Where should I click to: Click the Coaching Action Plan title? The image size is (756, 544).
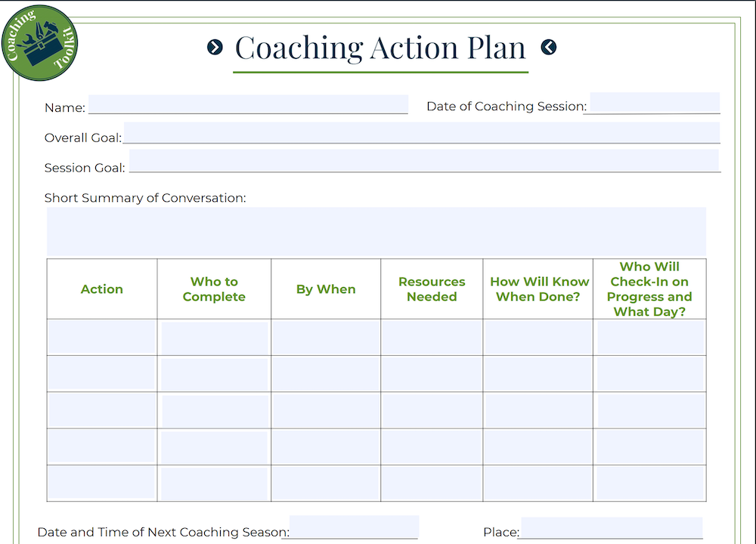tap(380, 48)
